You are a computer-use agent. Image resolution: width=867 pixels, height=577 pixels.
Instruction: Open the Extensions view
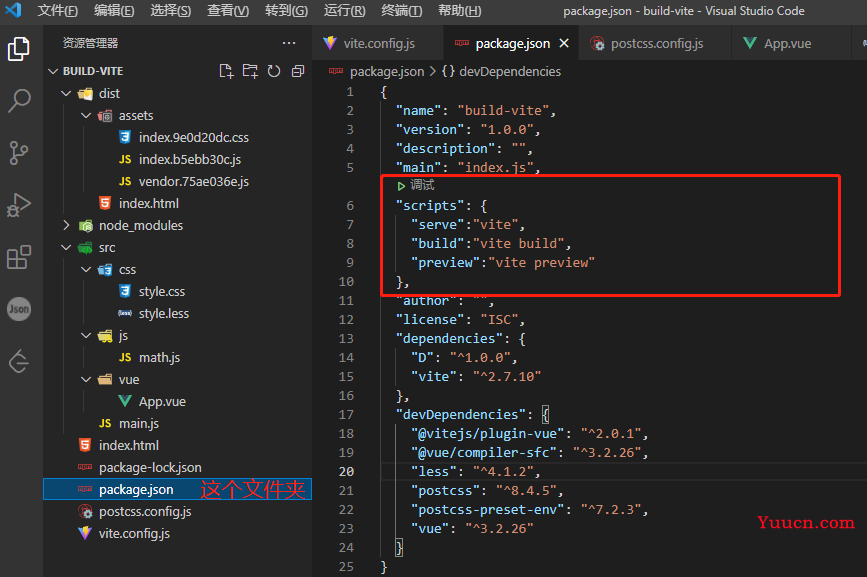pos(19,257)
